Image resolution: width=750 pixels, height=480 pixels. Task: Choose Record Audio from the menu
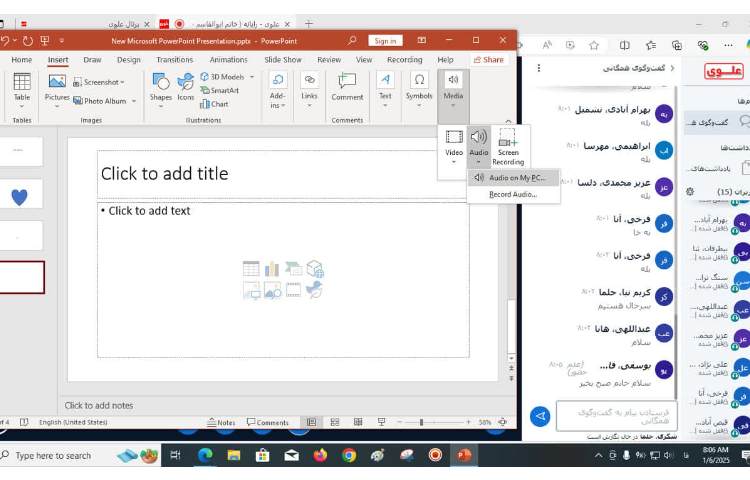[x=513, y=195]
